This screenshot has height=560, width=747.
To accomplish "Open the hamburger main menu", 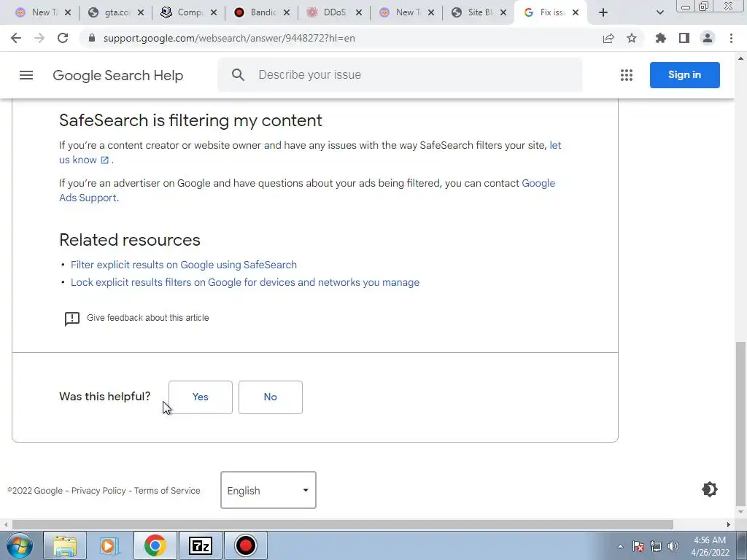I will (x=26, y=75).
